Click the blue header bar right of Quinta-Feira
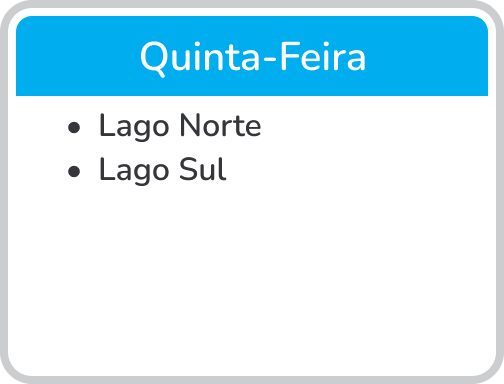This screenshot has width=504, height=384. tap(427, 56)
